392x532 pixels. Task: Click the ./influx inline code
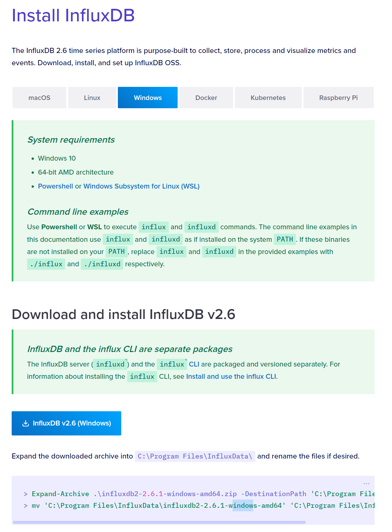coord(46,264)
